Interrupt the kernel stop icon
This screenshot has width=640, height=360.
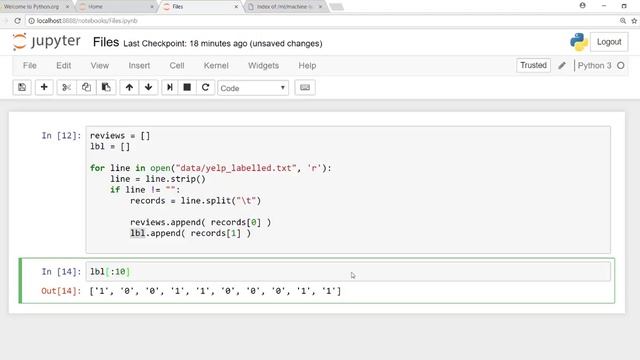187,87
